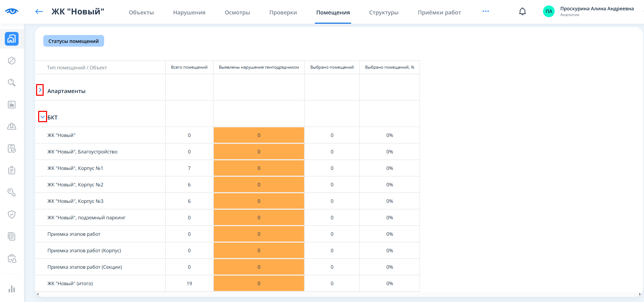This screenshot has height=302, width=644.
Task: Collapse the БКТ group
Action: coord(43,117)
